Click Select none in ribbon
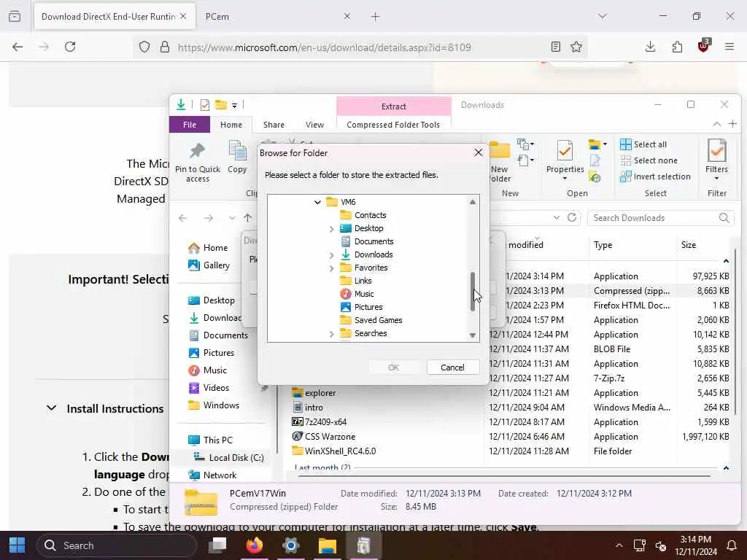This screenshot has height=560, width=747. pos(649,160)
